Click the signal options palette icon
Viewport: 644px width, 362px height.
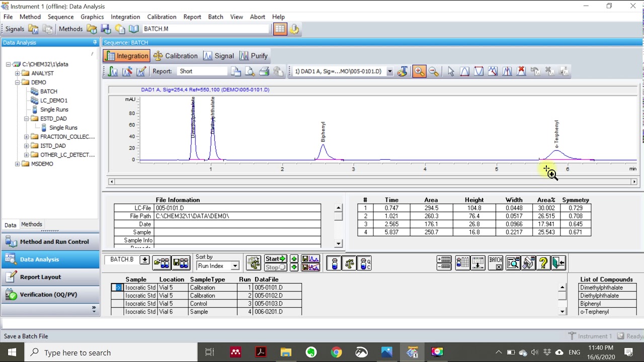coord(402,71)
